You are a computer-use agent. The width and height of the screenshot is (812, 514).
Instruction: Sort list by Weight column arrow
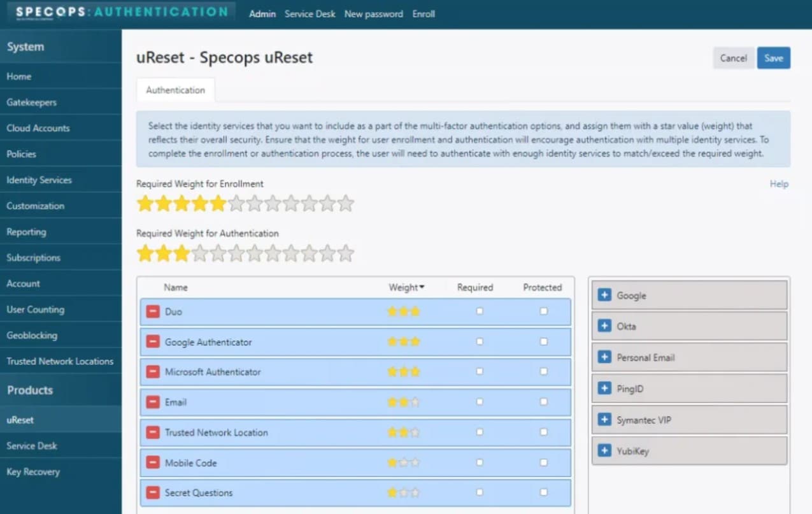422,288
